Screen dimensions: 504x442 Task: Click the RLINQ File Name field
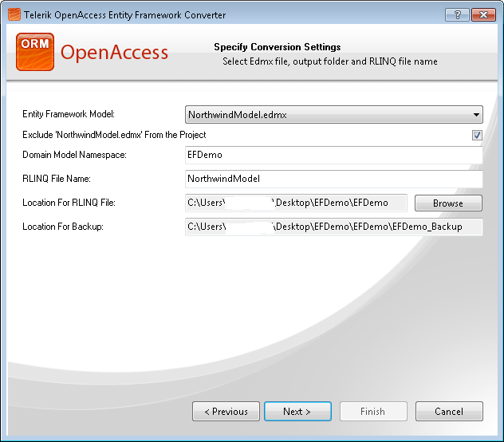tap(334, 179)
